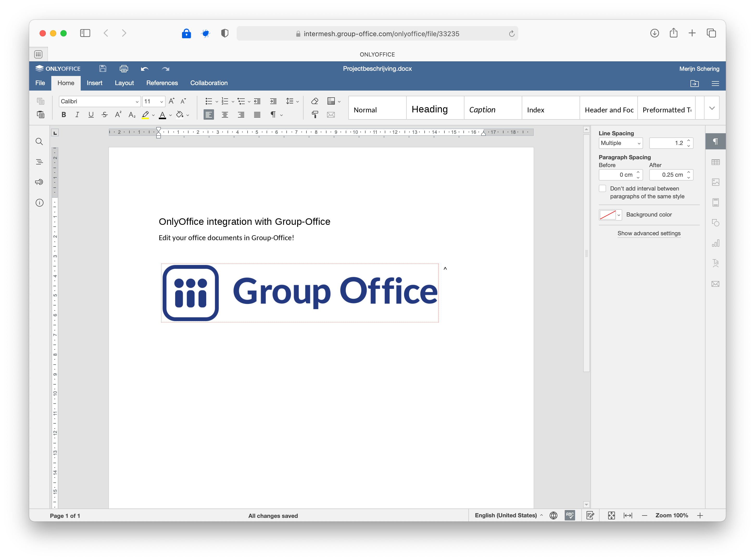Justify paragraph text
Viewport: 755px width, 560px height.
click(257, 114)
